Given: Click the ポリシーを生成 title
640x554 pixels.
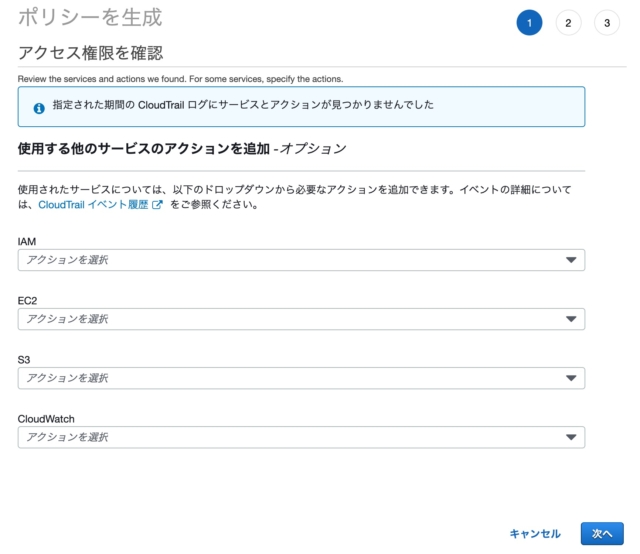Looking at the screenshot, I should pos(90,18).
